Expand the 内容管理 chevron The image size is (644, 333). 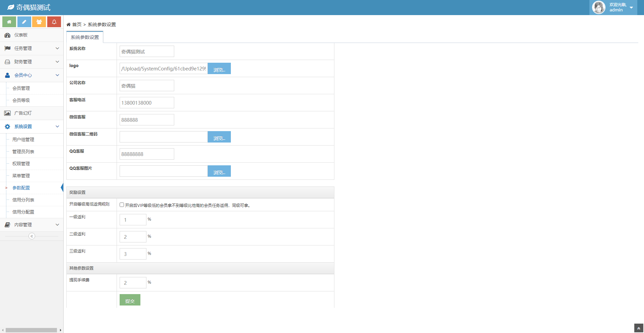(x=57, y=225)
